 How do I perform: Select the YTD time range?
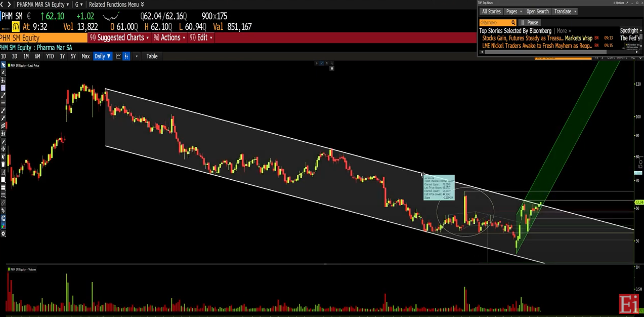pos(50,56)
